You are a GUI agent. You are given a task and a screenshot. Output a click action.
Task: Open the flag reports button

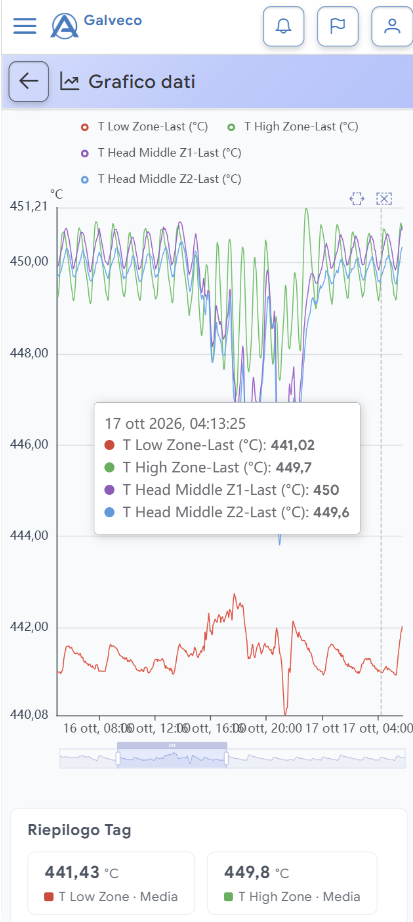click(338, 26)
